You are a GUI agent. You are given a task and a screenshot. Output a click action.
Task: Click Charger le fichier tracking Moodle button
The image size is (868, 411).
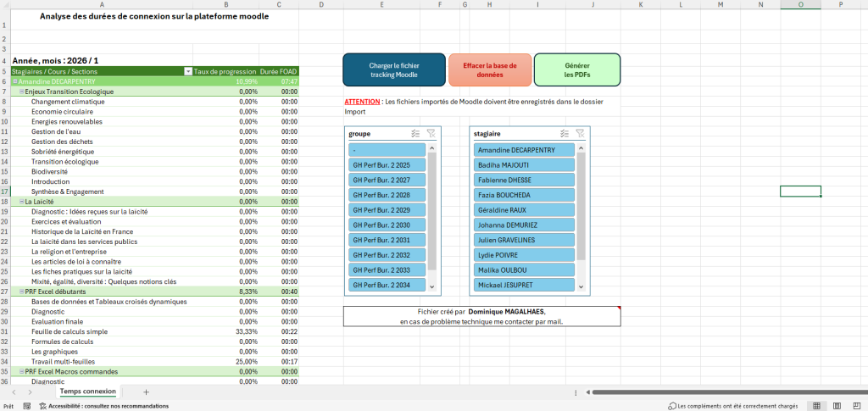[394, 69]
